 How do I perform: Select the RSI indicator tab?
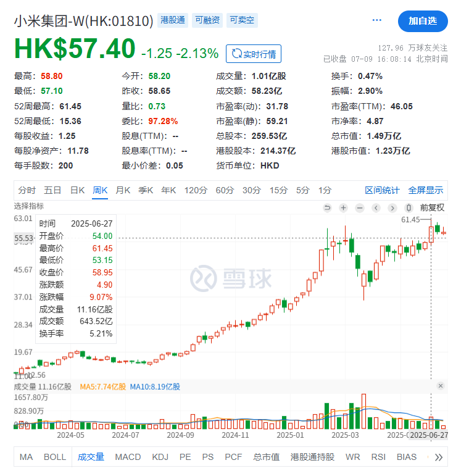coord(378,457)
